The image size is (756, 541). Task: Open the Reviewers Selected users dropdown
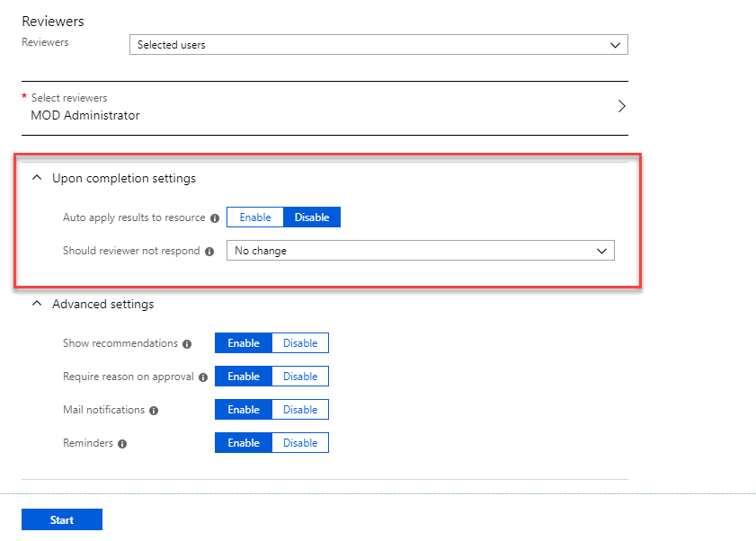pyautogui.click(x=378, y=44)
